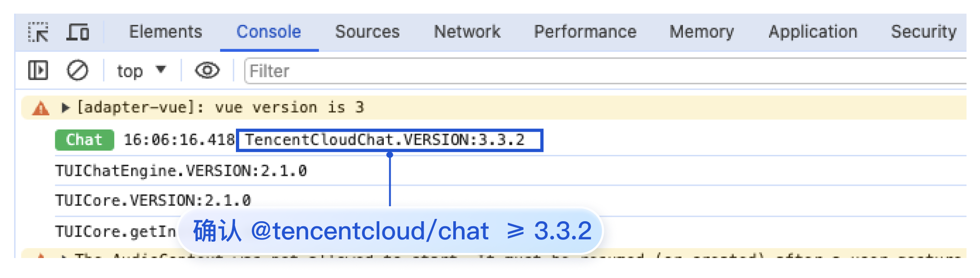The image size is (980, 278).
Task: Select the Console tab
Action: click(269, 32)
